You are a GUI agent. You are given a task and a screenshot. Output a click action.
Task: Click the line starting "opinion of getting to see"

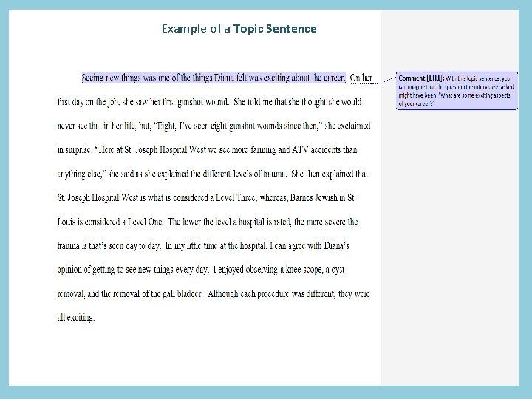201,270
